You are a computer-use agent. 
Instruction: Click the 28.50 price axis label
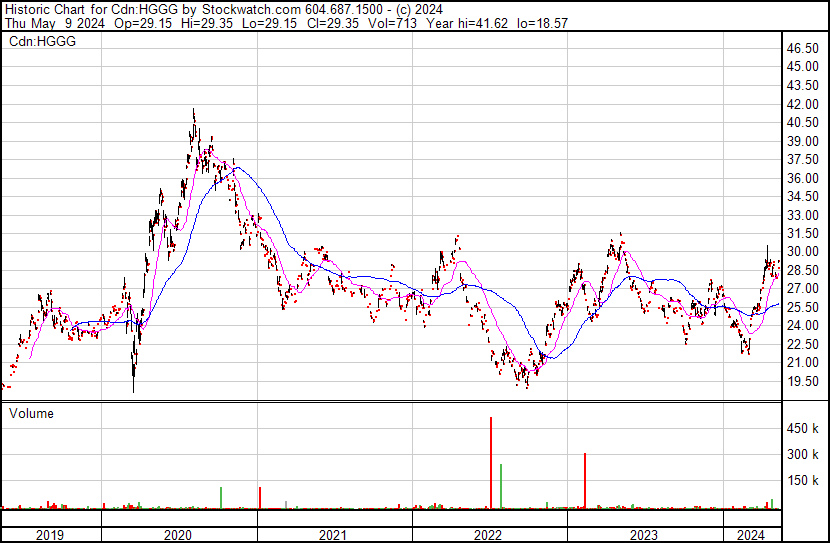pyautogui.click(x=802, y=270)
